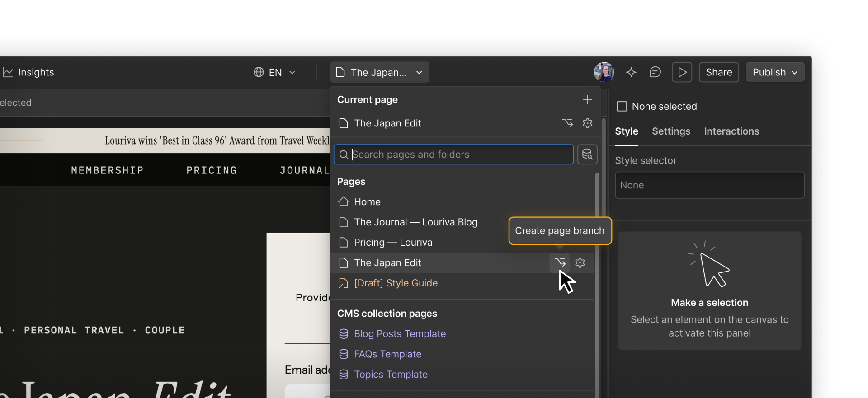Click the database icon beside Topics Template

point(344,375)
